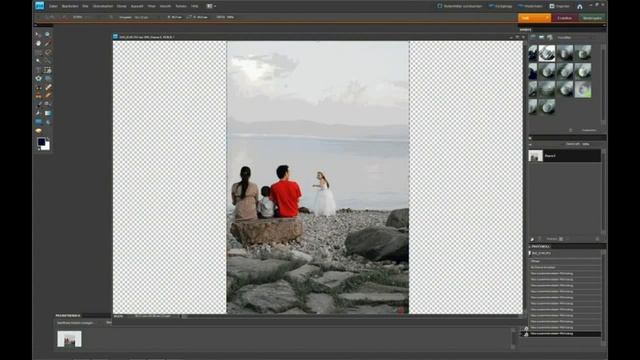Select the Brush tool
Screen dimensions: 640x360
(x=38, y=104)
